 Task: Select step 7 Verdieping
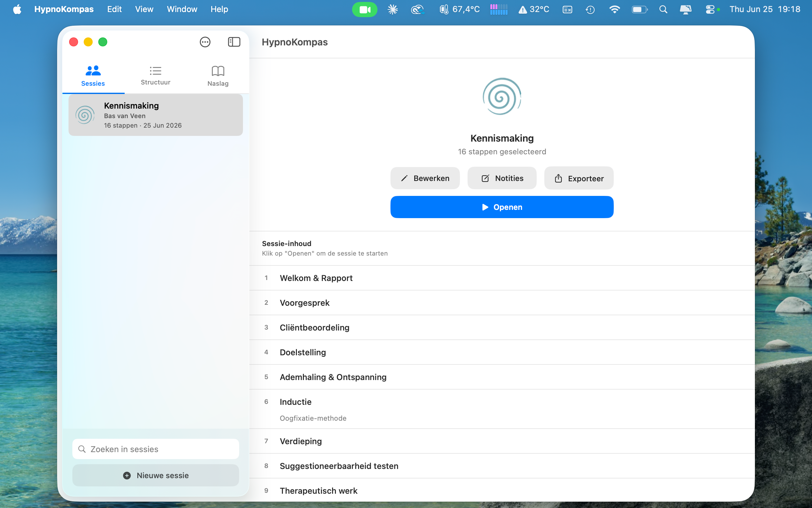[x=502, y=441]
